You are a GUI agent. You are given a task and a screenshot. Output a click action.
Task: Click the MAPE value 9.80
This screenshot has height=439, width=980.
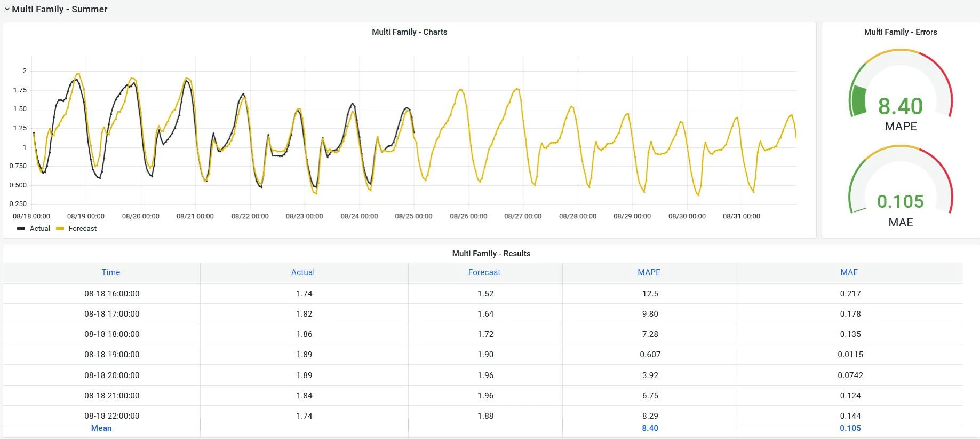click(x=650, y=314)
